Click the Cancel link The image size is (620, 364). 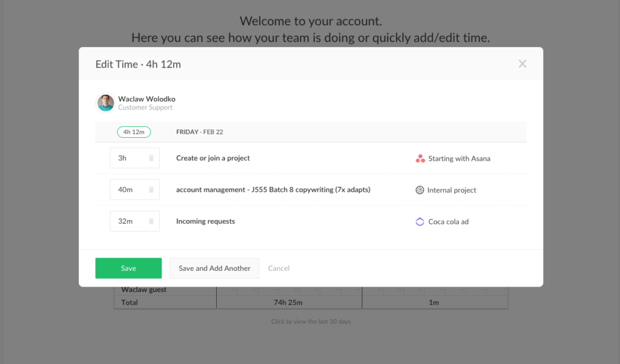coord(279,268)
